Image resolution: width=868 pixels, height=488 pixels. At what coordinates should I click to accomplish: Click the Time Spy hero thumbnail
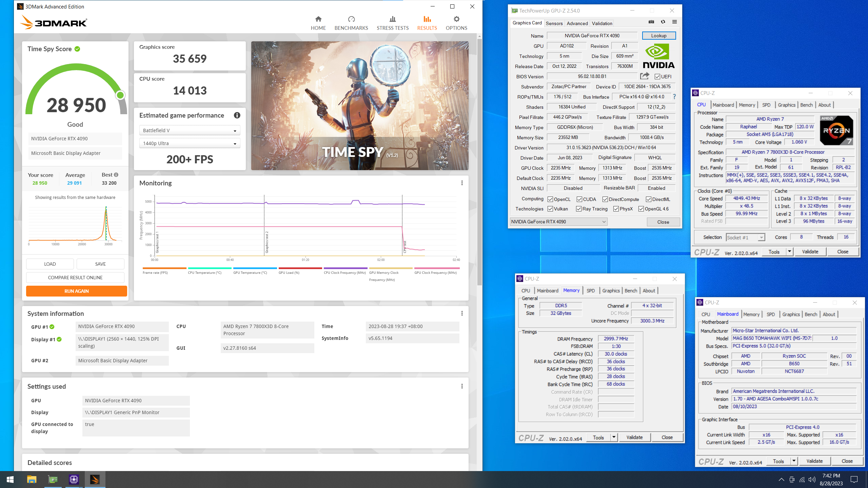pos(360,105)
